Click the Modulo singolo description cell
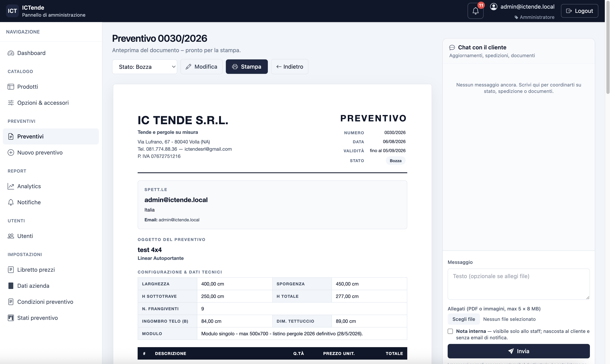The height and width of the screenshot is (364, 610). (302, 333)
